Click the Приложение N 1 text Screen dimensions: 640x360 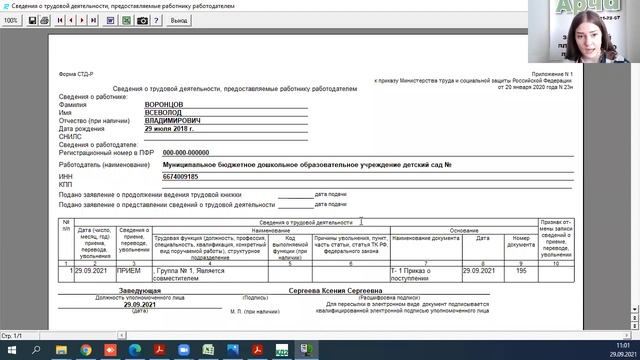click(552, 74)
